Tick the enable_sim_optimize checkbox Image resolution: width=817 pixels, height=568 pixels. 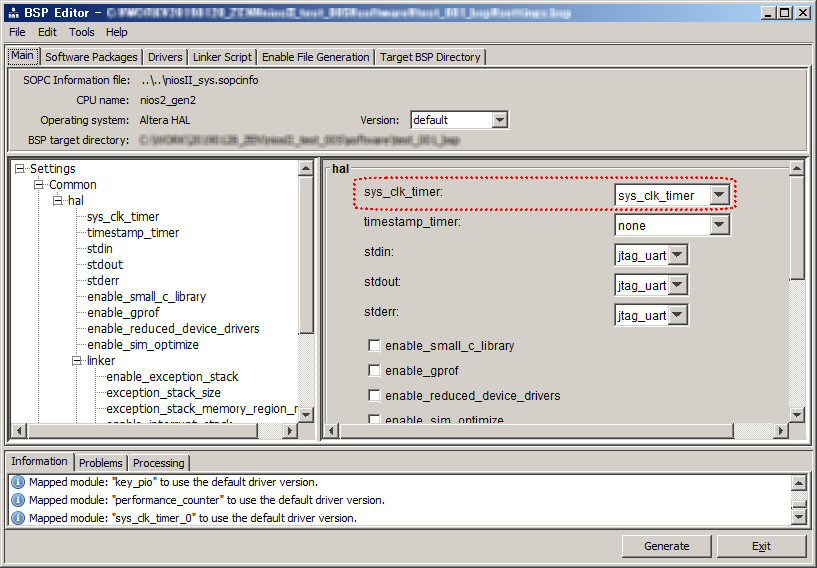point(374,418)
